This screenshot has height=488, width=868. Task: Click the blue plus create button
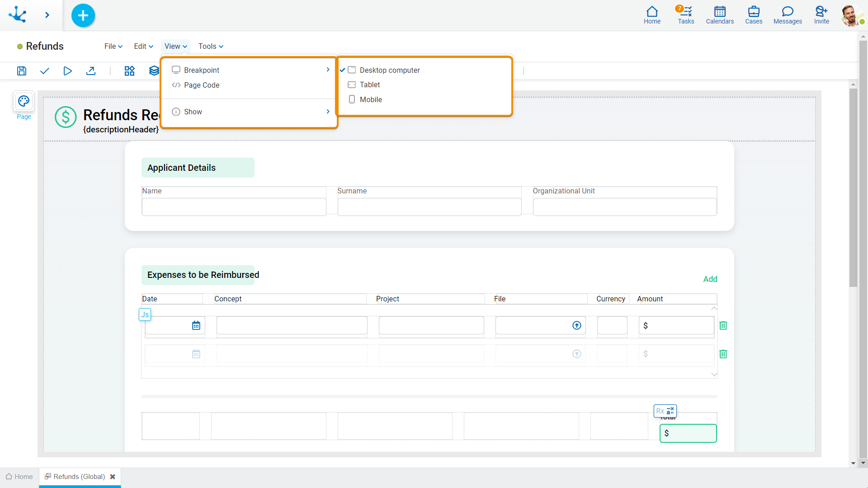[83, 15]
